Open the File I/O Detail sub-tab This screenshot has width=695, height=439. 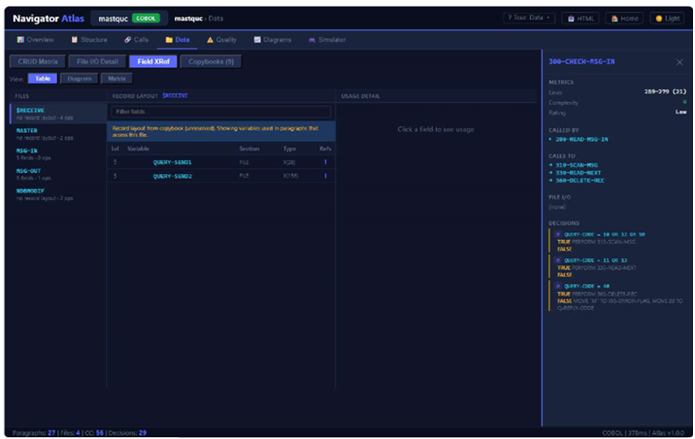click(x=97, y=62)
